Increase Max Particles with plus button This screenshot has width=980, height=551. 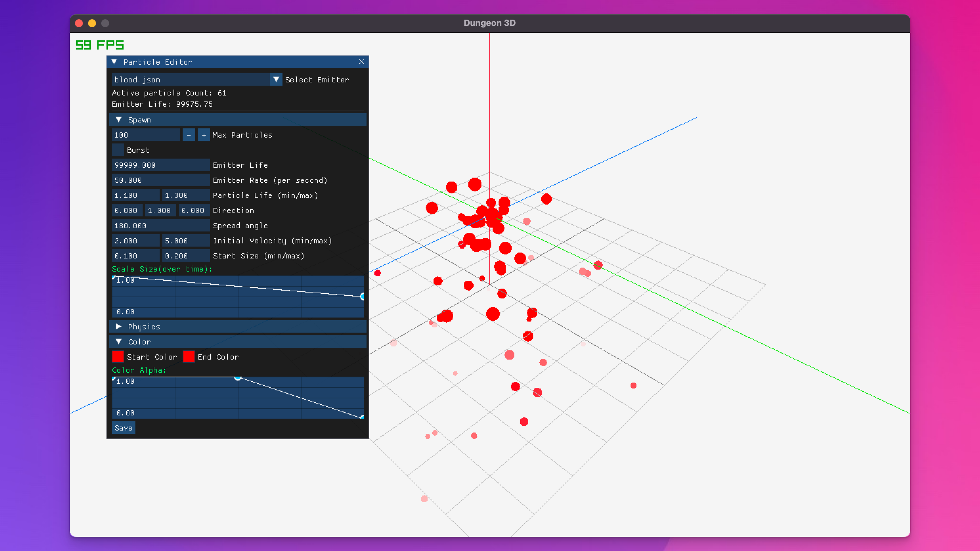204,135
